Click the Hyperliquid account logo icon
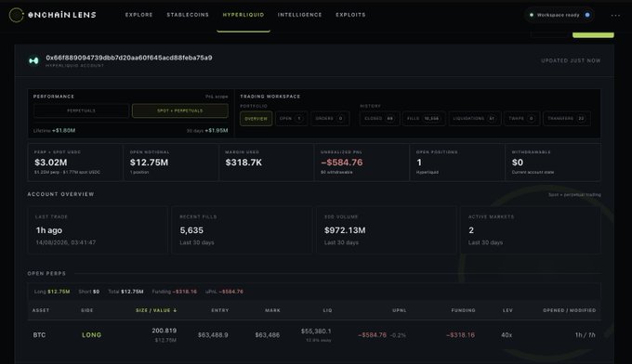632x364 pixels. 33,60
